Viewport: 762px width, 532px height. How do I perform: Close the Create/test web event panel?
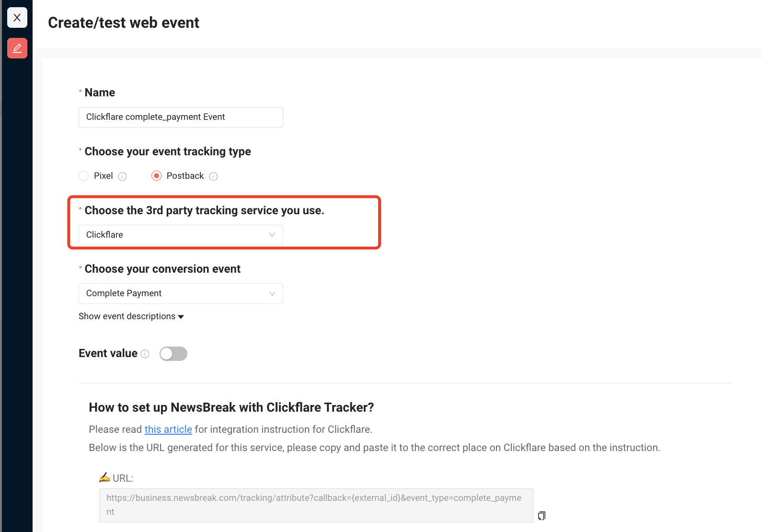17,18
